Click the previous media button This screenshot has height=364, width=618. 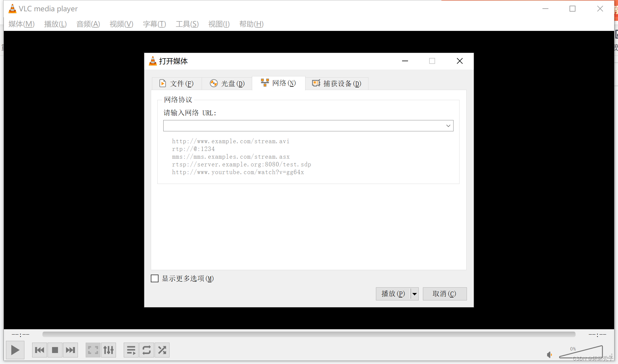pyautogui.click(x=40, y=350)
